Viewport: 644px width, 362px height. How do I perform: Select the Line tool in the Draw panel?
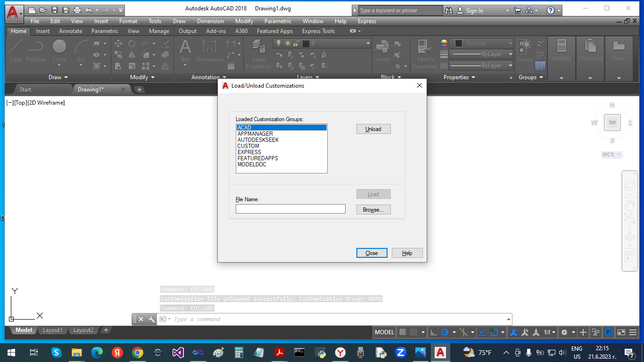click(16, 51)
